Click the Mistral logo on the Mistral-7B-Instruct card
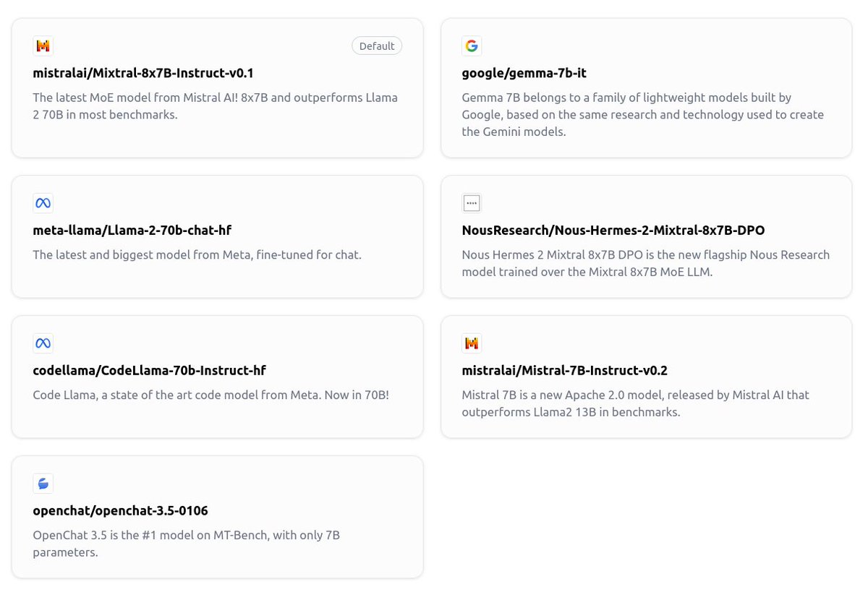 pyautogui.click(x=472, y=343)
